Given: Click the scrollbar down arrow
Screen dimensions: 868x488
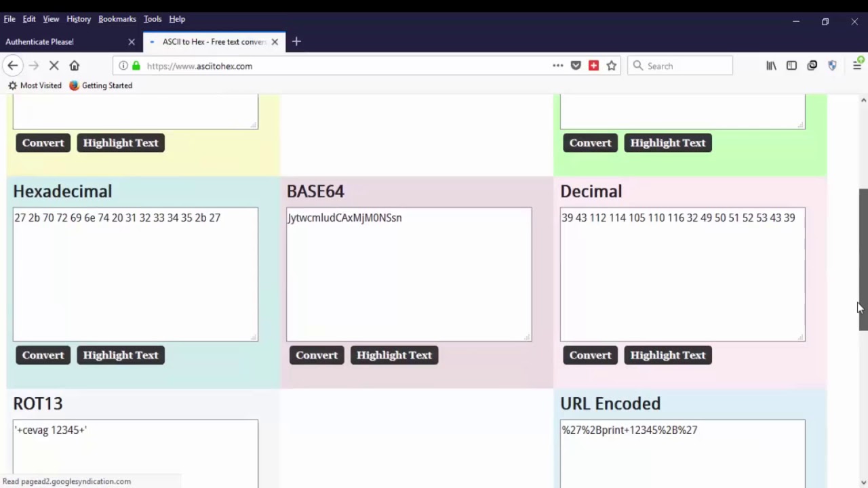Looking at the screenshot, I should tap(863, 483).
